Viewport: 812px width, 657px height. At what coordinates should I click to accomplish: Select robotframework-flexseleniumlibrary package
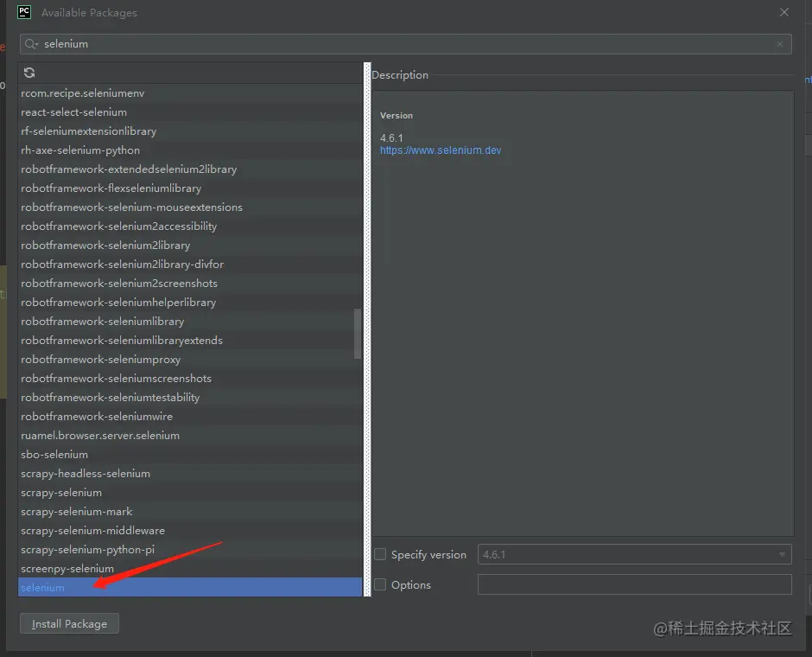pos(190,188)
